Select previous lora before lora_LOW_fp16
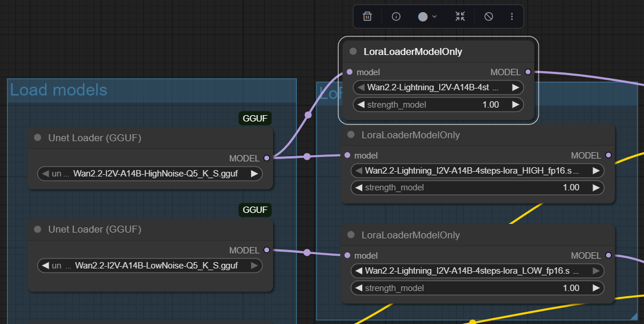The height and width of the screenshot is (324, 644). pos(359,271)
